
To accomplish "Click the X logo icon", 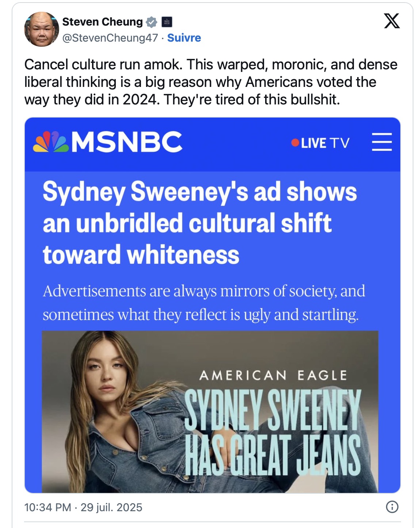I will pos(392,21).
